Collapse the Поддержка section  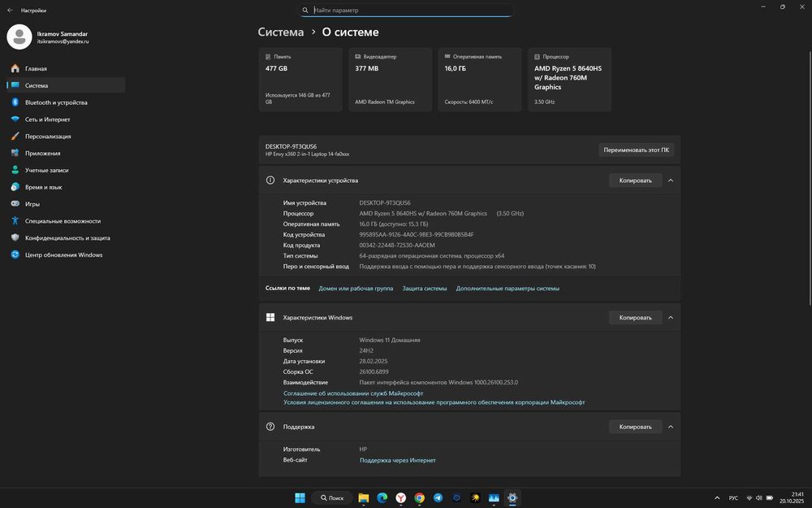click(x=670, y=427)
